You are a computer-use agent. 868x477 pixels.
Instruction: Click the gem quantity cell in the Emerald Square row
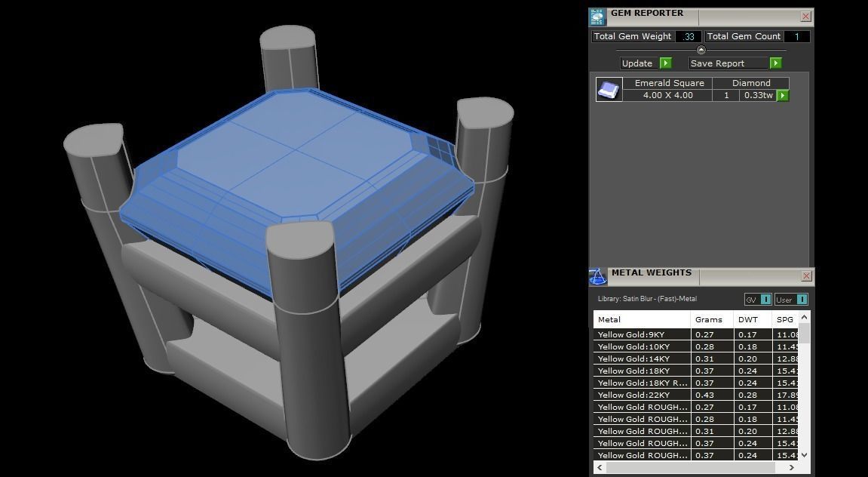(727, 95)
